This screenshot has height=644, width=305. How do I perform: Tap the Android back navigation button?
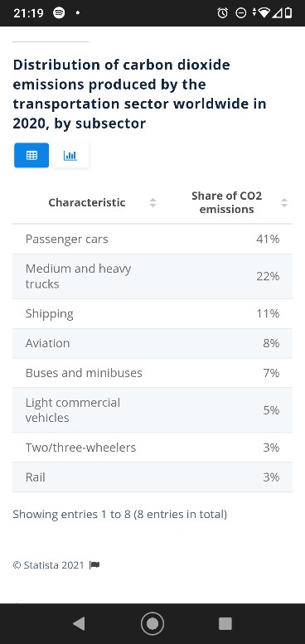[x=79, y=623]
